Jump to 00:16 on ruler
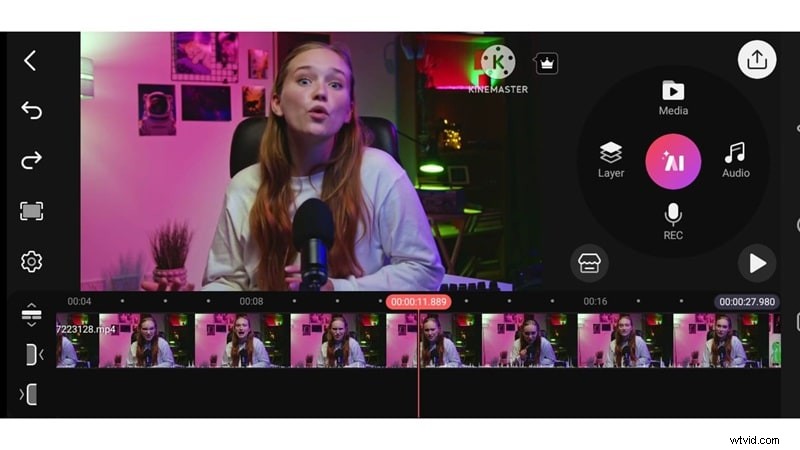800x450 pixels. pyautogui.click(x=595, y=302)
